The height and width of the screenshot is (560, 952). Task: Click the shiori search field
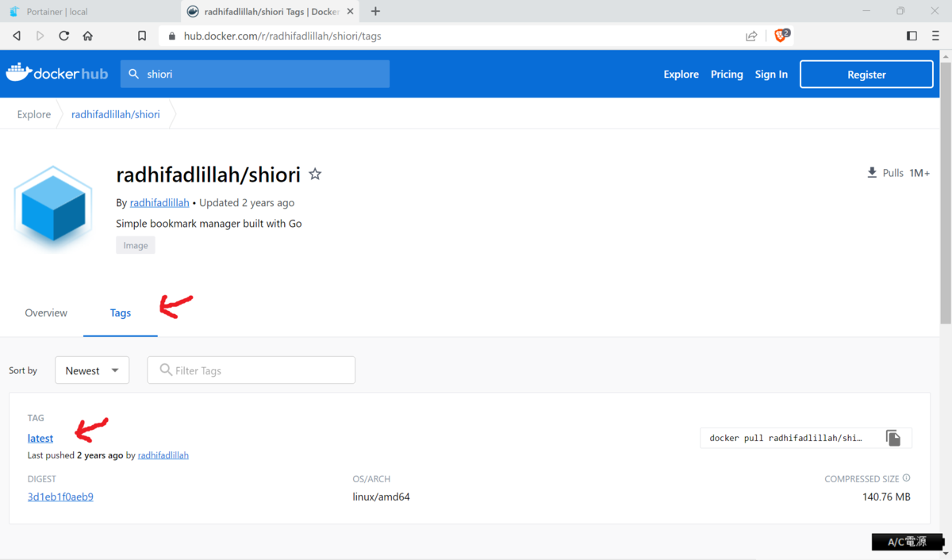tap(255, 74)
